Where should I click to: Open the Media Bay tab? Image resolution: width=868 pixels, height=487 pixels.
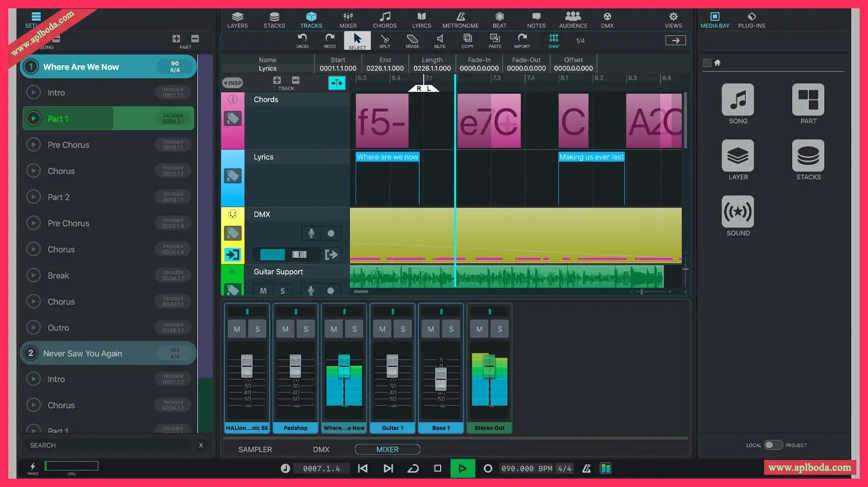(x=715, y=20)
